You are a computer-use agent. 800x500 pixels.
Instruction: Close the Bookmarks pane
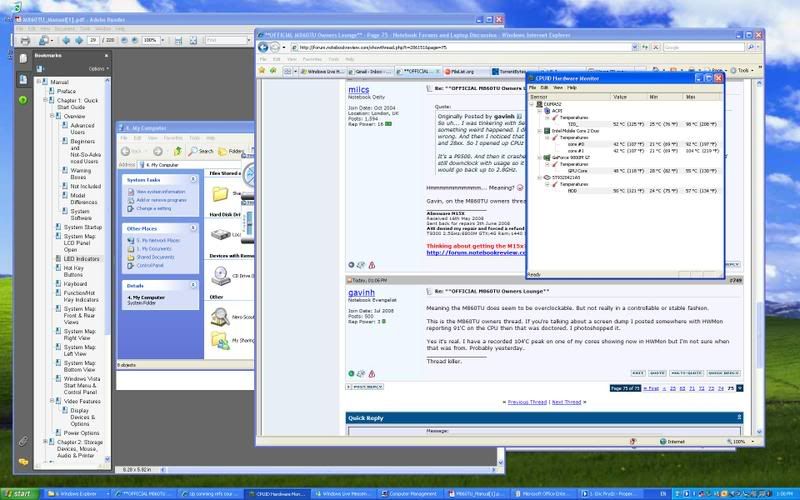coord(106,56)
